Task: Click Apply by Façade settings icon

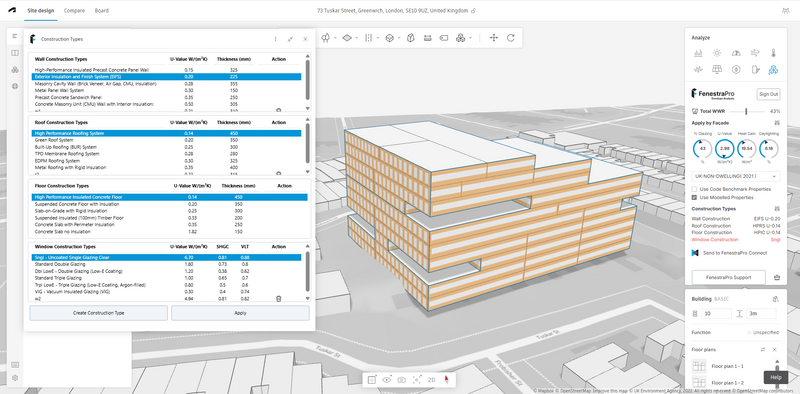Action: 777,123
